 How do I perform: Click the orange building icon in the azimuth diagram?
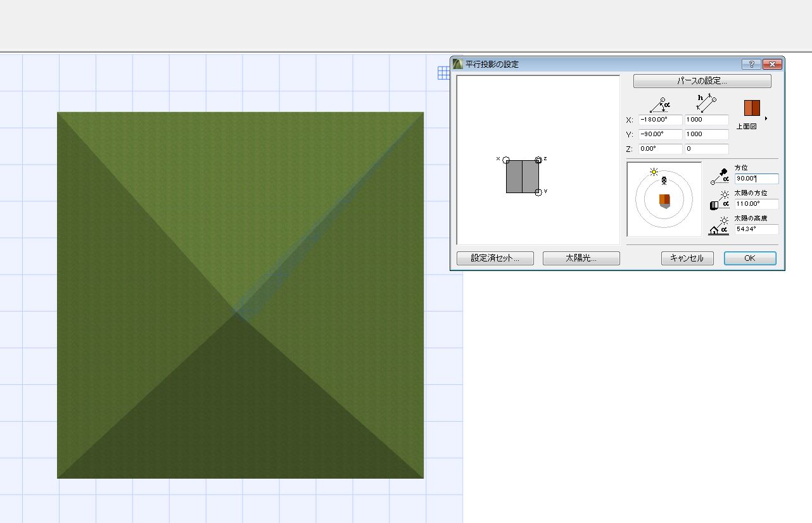664,201
